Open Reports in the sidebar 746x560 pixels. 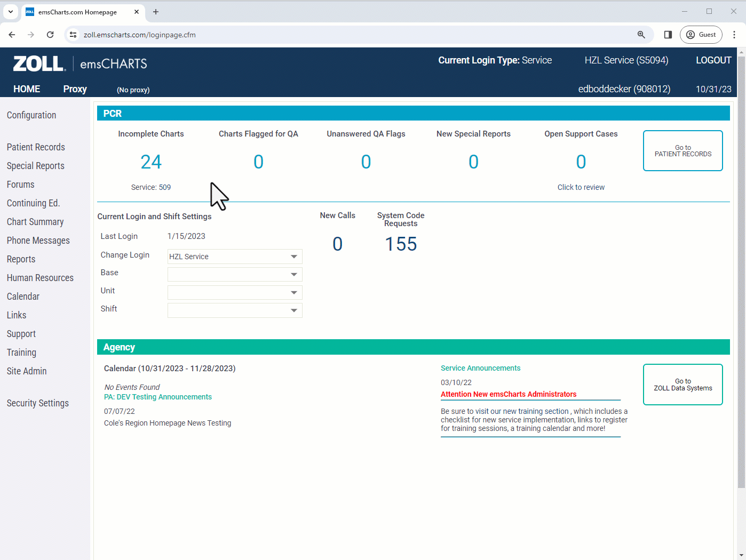[x=21, y=259]
